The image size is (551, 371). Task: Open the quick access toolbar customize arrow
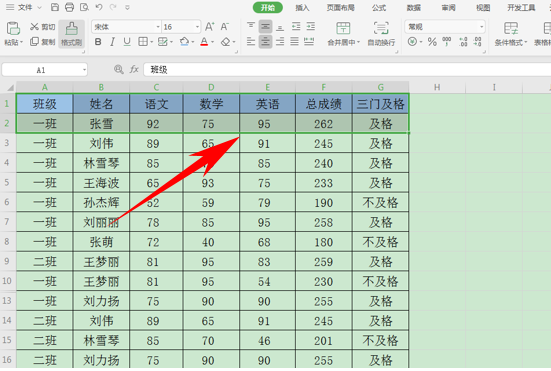[127, 7]
